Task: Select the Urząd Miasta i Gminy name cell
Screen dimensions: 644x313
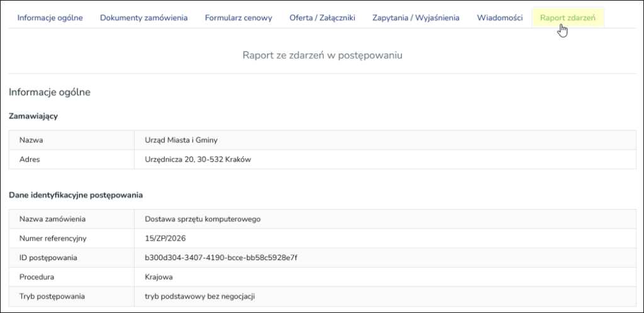Action: tap(385, 140)
